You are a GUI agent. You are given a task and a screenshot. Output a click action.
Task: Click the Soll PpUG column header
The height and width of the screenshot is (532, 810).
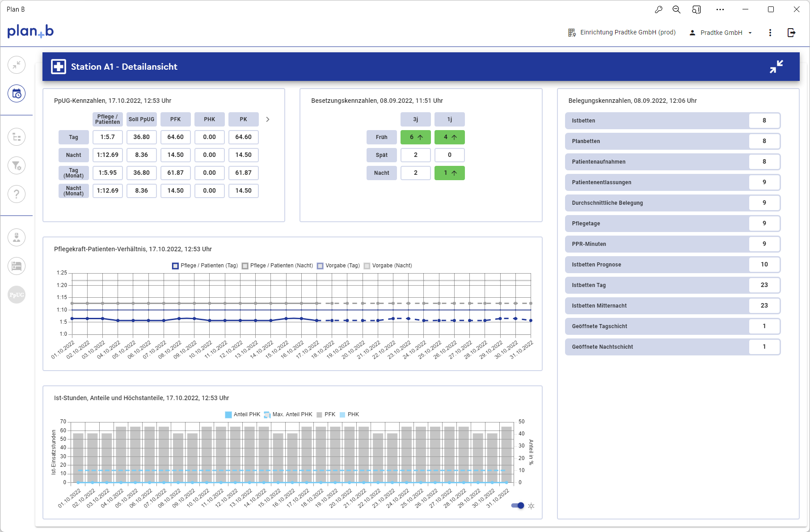point(142,119)
